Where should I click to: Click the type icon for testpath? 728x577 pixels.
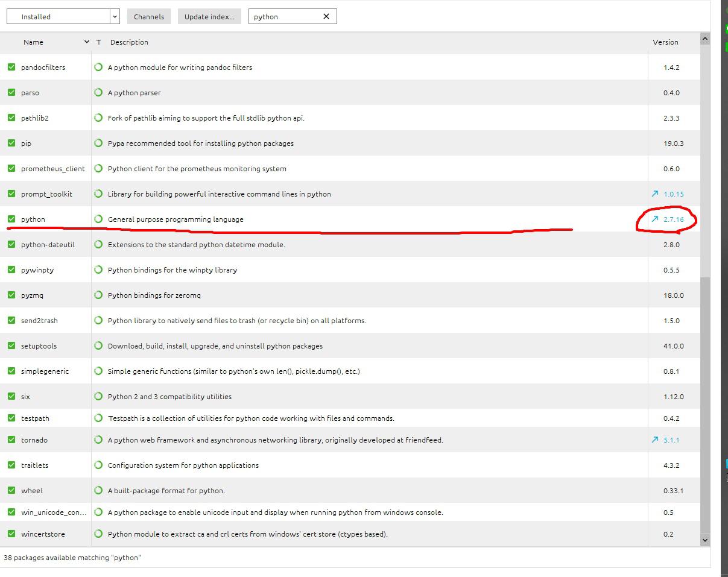coord(98,418)
